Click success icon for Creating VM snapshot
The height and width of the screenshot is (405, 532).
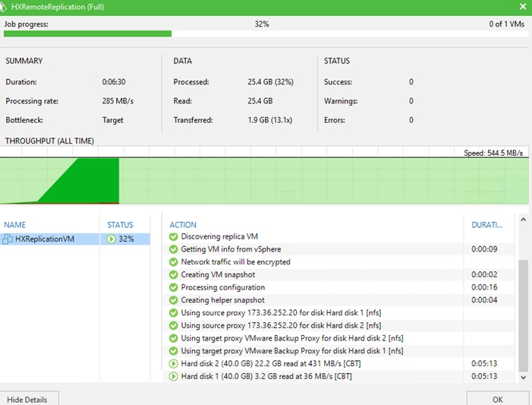click(x=173, y=274)
